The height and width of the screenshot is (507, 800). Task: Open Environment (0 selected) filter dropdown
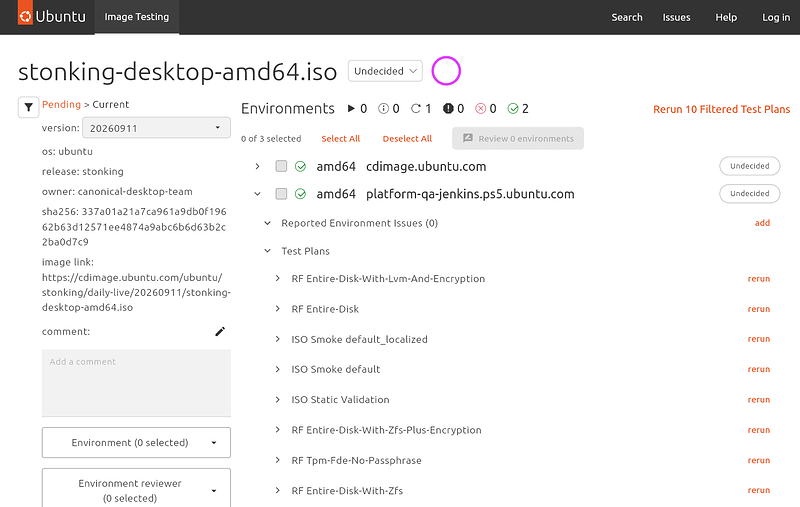[136, 443]
